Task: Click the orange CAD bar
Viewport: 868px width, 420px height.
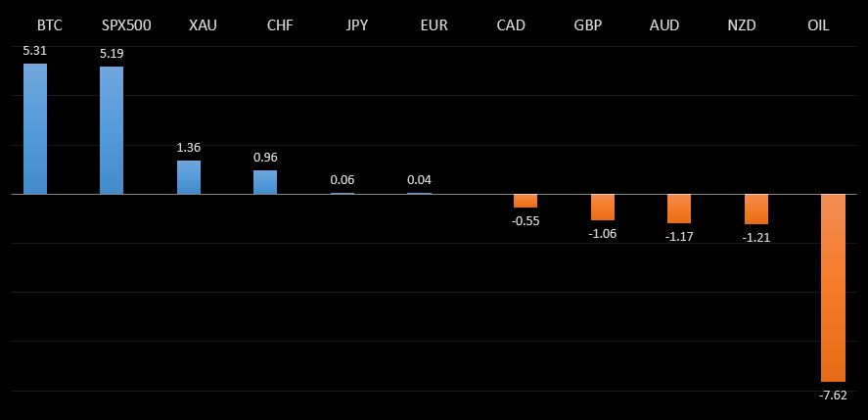Action: (x=525, y=201)
